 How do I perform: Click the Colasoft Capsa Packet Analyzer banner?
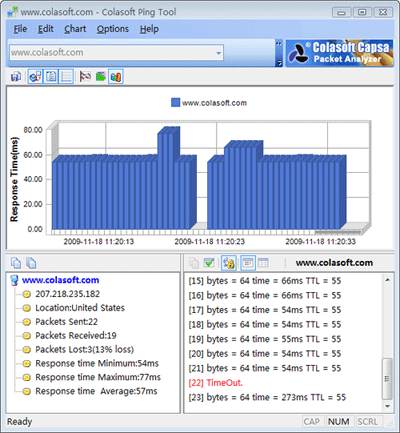[340, 53]
